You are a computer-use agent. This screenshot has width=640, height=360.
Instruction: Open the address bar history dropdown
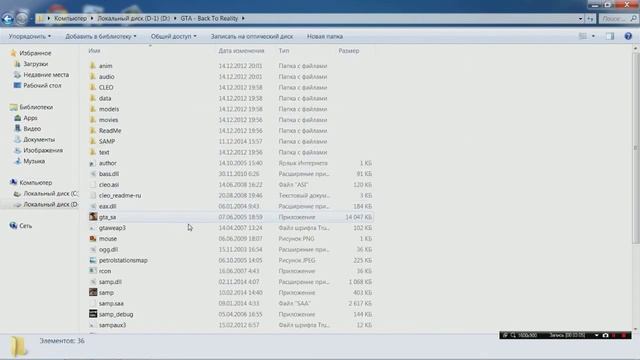point(580,18)
